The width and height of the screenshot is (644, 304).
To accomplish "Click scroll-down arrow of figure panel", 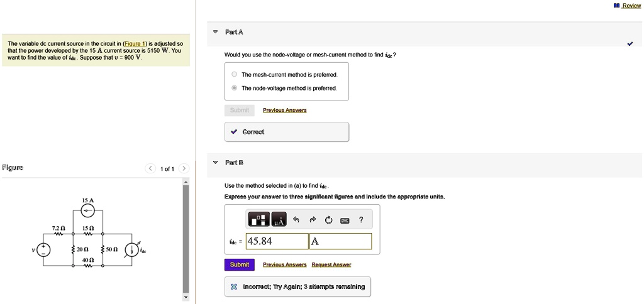I will (186, 297).
